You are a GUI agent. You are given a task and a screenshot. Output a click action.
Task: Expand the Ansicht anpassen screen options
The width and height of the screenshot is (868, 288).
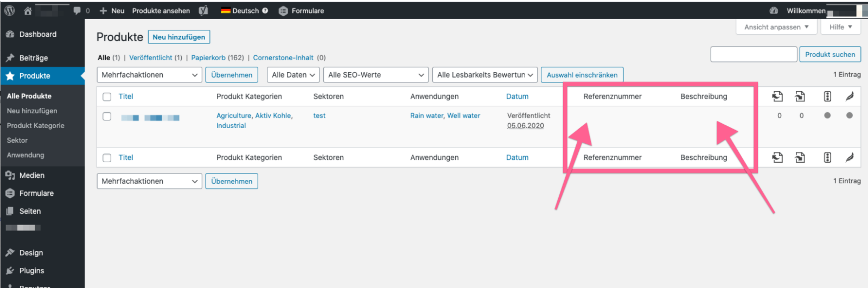click(x=776, y=27)
